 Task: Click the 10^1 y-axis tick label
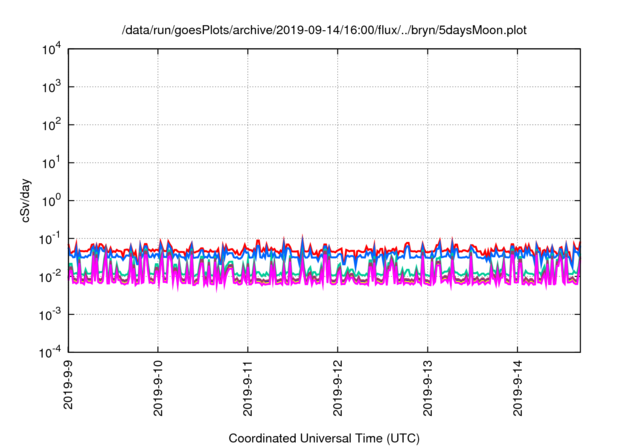[x=50, y=163]
